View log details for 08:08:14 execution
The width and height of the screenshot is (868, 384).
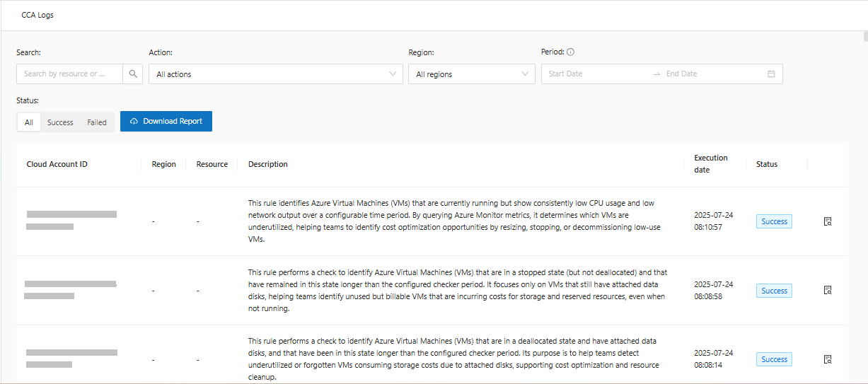(827, 359)
